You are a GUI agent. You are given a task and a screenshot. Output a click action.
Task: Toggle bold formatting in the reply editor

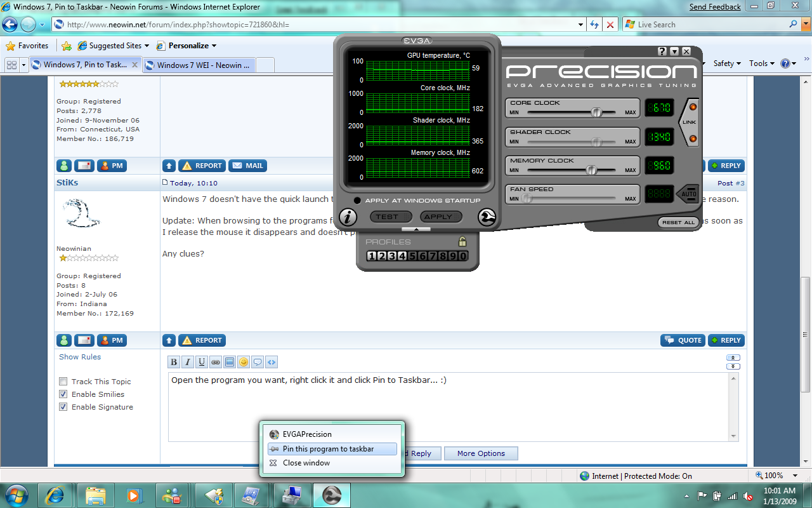(x=173, y=362)
